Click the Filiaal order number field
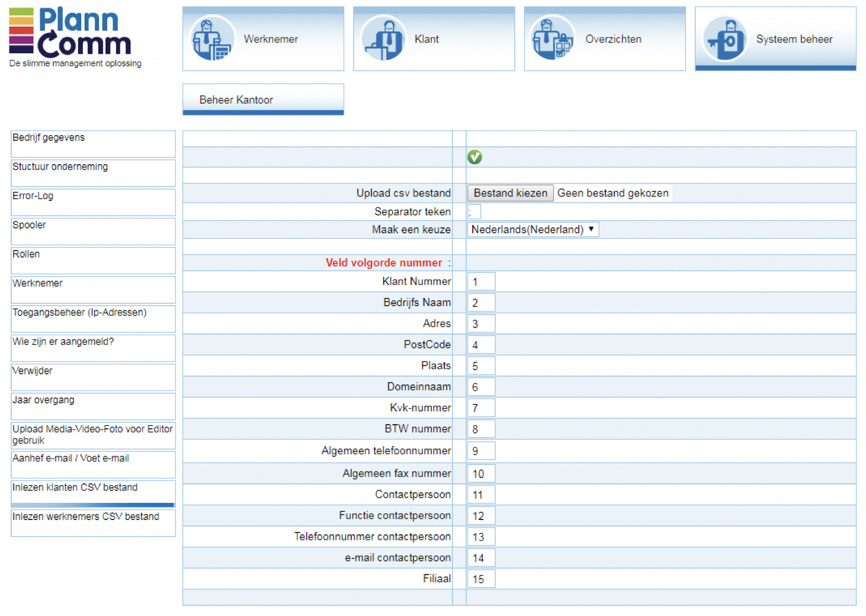The image size is (866, 616). pos(481,579)
